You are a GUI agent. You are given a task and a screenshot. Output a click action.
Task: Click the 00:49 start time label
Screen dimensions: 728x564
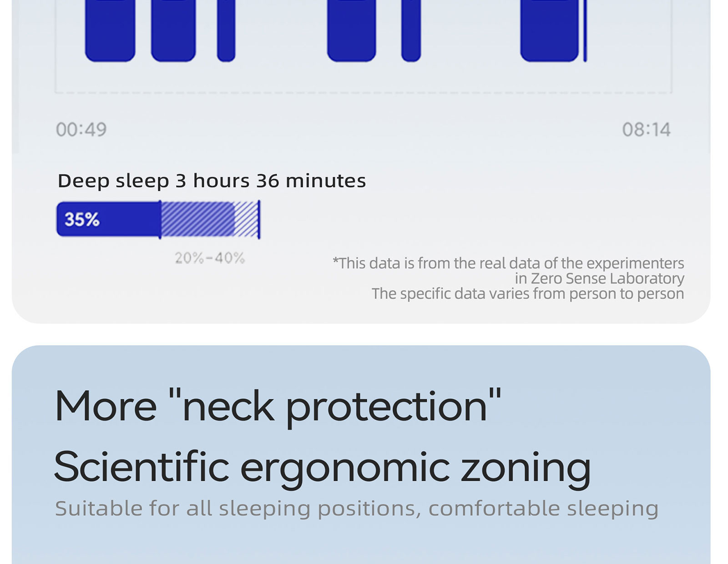81,130
